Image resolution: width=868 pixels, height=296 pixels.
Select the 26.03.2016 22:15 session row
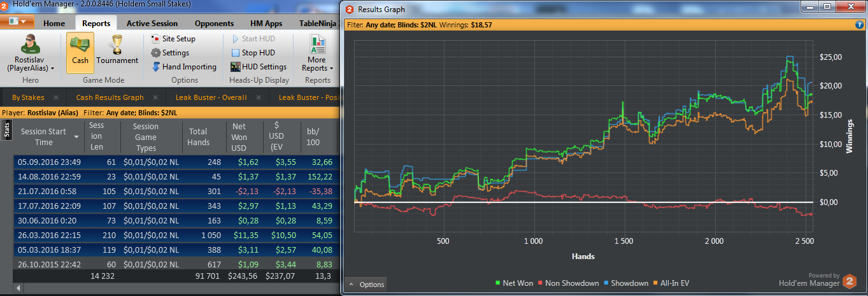click(x=175, y=235)
